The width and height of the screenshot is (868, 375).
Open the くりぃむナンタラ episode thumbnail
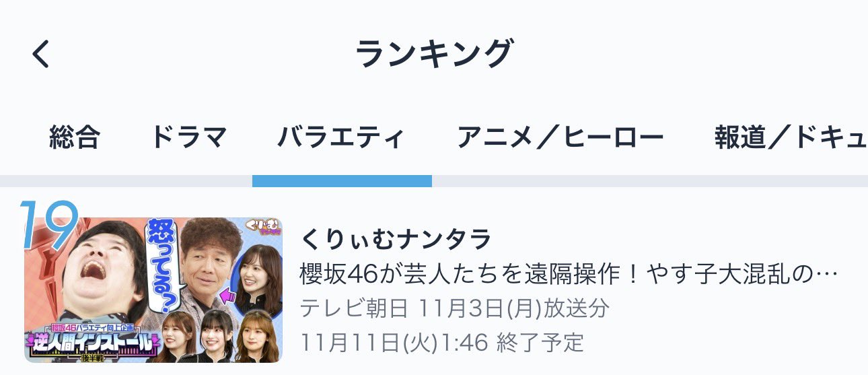coord(153,289)
